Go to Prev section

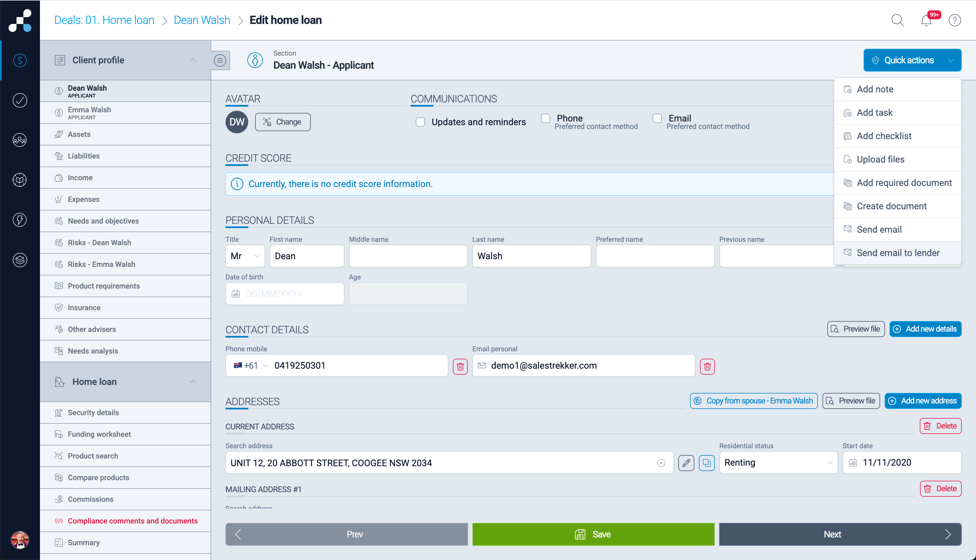pyautogui.click(x=346, y=534)
